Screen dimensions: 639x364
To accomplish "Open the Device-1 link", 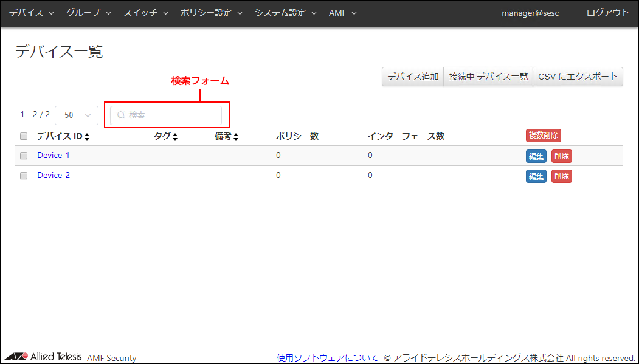I will 54,156.
